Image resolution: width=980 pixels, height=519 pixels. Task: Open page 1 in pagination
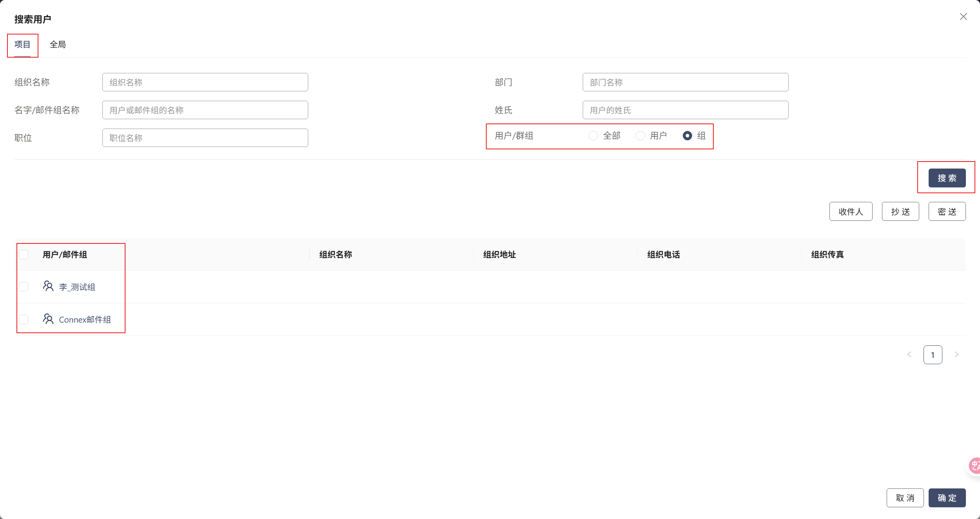click(x=933, y=355)
